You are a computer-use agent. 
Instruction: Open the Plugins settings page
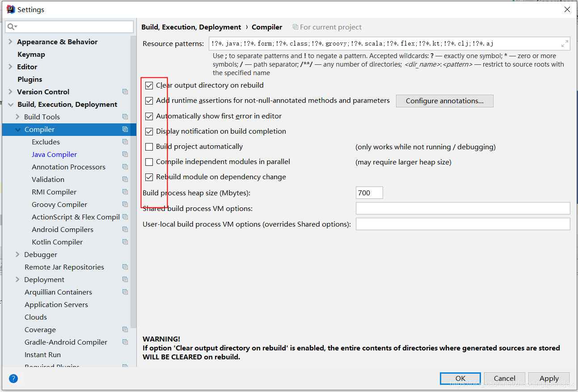coord(30,79)
